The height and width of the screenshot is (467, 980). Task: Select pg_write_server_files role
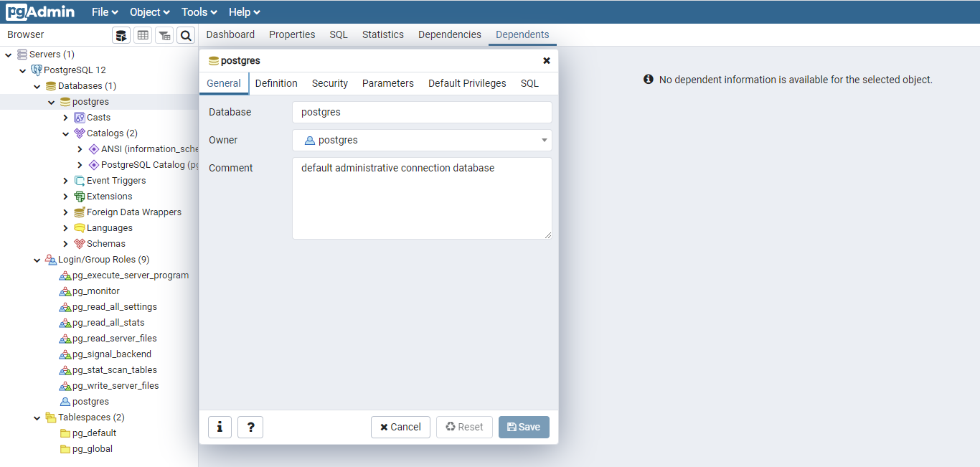(x=116, y=386)
